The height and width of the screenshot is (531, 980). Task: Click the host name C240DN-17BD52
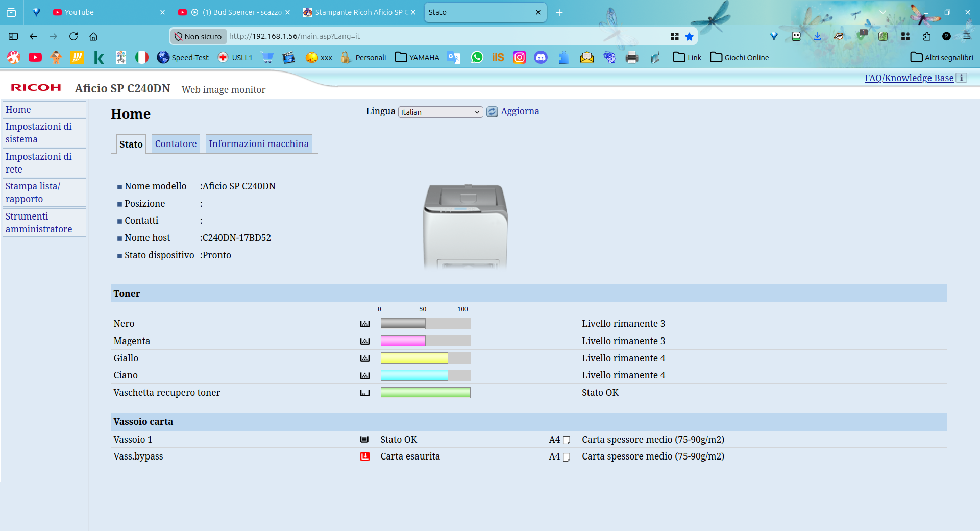tap(237, 238)
